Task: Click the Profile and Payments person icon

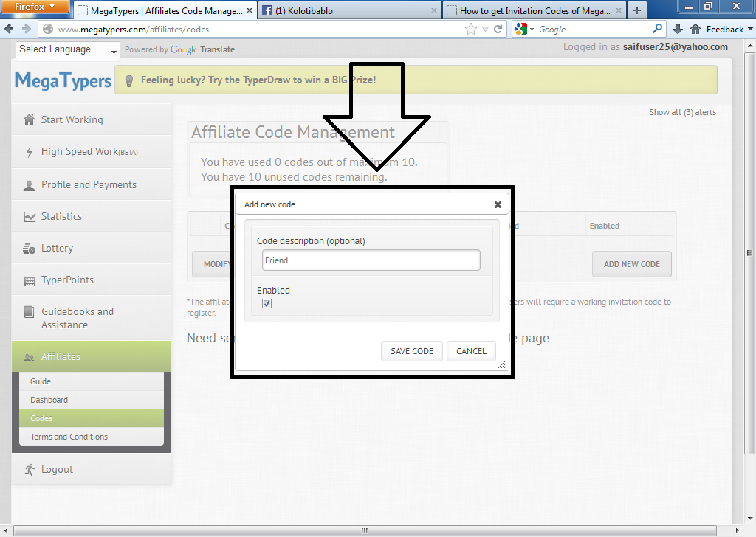Action: point(29,185)
